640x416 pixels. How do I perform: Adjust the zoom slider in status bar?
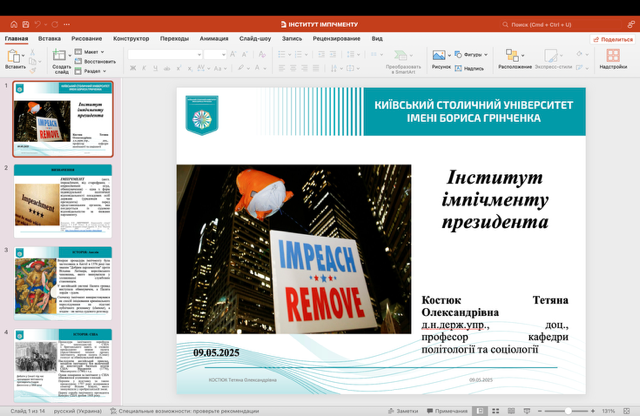coord(568,411)
